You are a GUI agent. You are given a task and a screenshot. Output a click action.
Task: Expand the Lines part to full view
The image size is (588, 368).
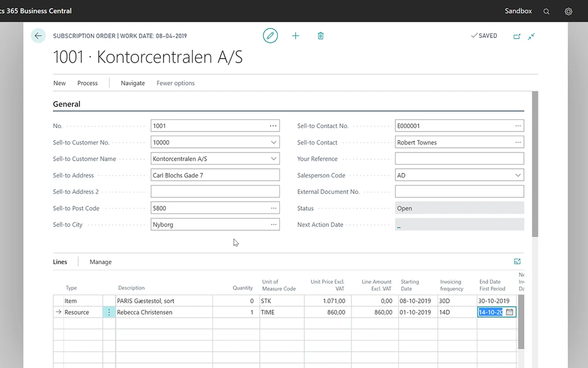pyautogui.click(x=517, y=262)
